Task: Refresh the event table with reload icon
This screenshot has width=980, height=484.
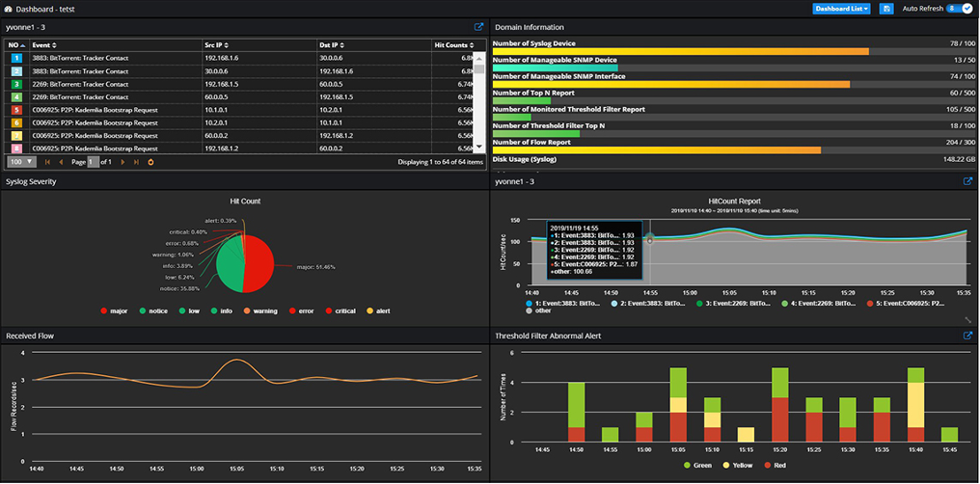Action: pyautogui.click(x=150, y=162)
